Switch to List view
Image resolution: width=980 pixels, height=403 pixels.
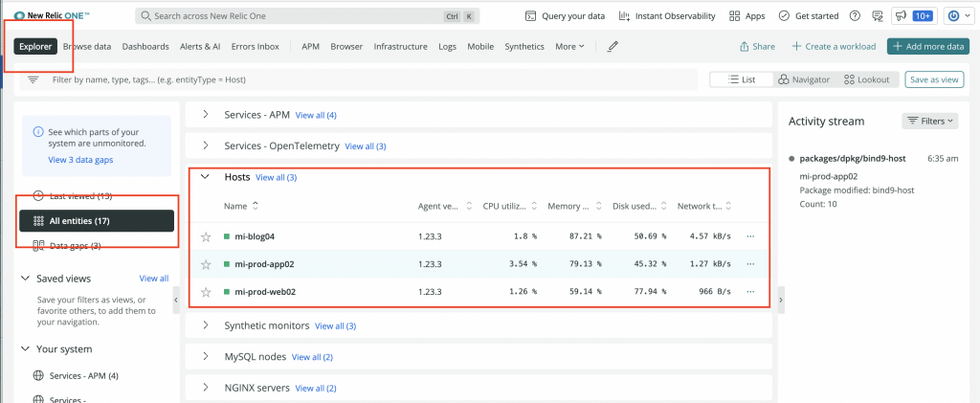click(742, 79)
